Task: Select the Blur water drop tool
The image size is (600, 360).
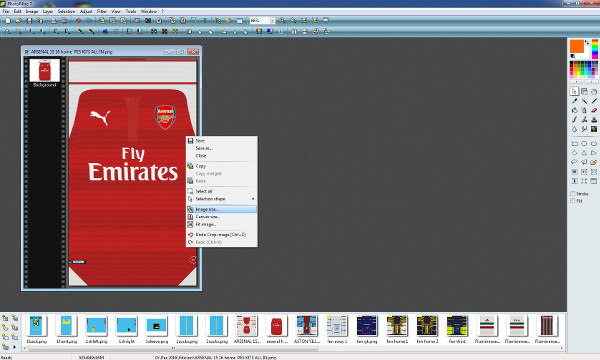Action: pyautogui.click(x=574, y=129)
